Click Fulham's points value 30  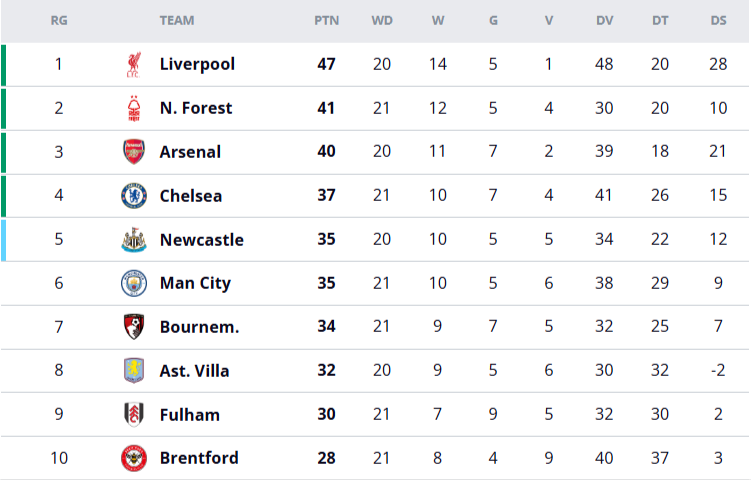tap(326, 415)
